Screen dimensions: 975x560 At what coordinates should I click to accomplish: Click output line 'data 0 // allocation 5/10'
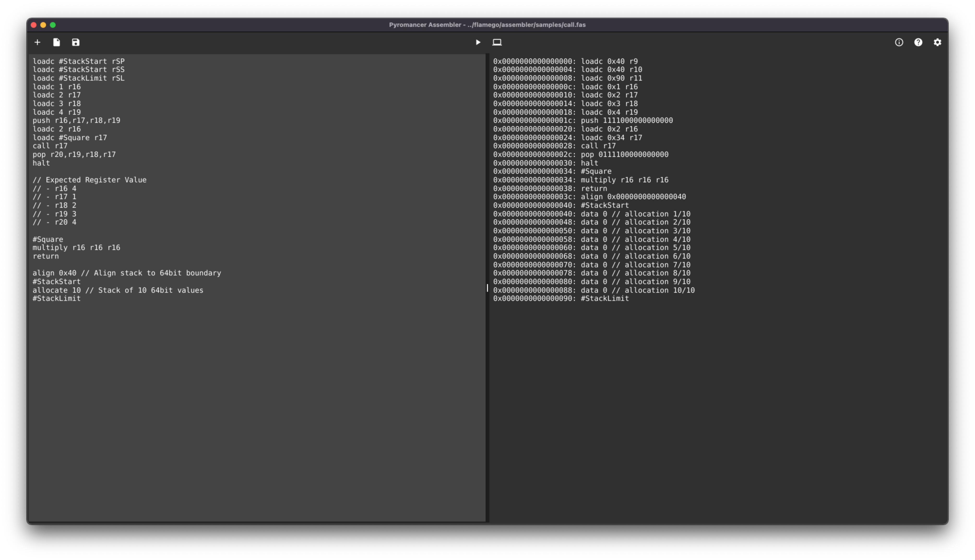592,248
